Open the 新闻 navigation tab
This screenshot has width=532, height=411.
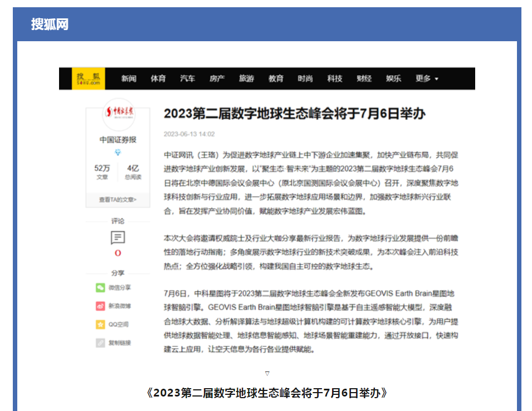pyautogui.click(x=129, y=79)
